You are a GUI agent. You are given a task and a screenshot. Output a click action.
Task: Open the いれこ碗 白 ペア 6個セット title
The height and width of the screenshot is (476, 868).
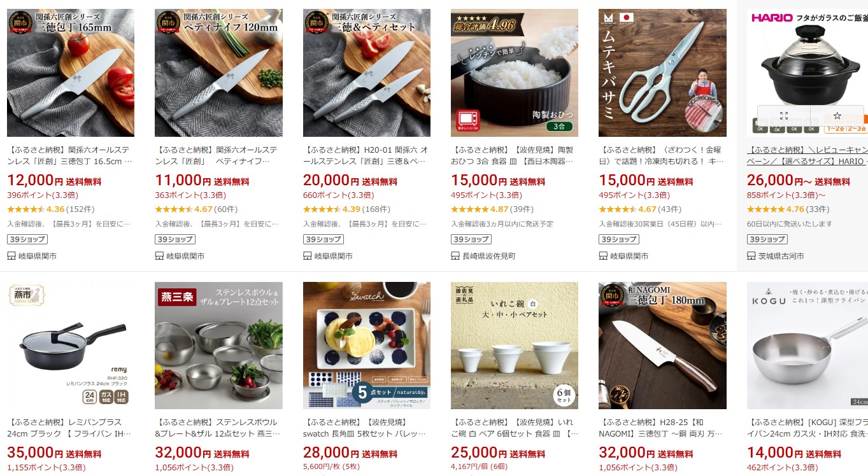pyautogui.click(x=515, y=428)
